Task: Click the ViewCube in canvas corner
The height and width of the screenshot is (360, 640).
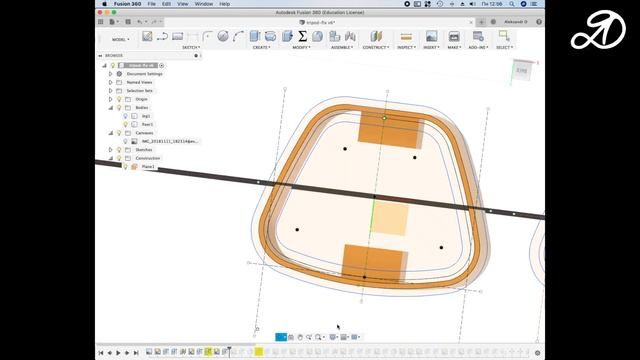Action: coord(522,71)
